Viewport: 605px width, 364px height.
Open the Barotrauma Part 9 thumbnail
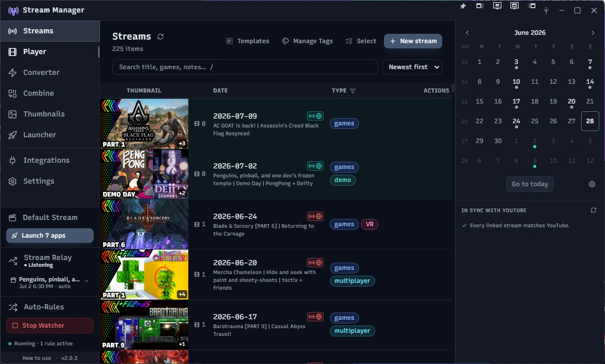(x=144, y=324)
